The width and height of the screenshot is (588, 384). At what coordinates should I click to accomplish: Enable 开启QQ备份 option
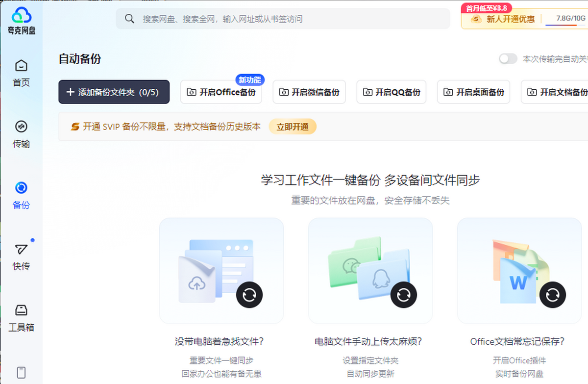pos(391,92)
